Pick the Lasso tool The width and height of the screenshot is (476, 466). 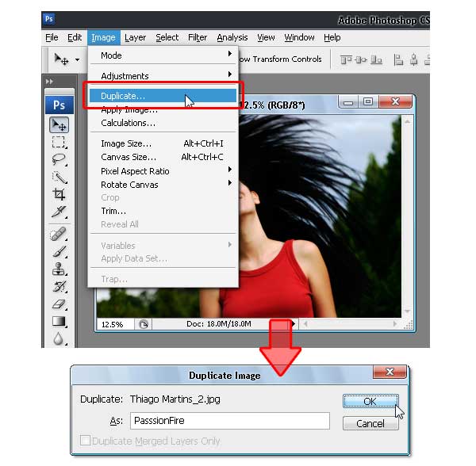click(59, 159)
